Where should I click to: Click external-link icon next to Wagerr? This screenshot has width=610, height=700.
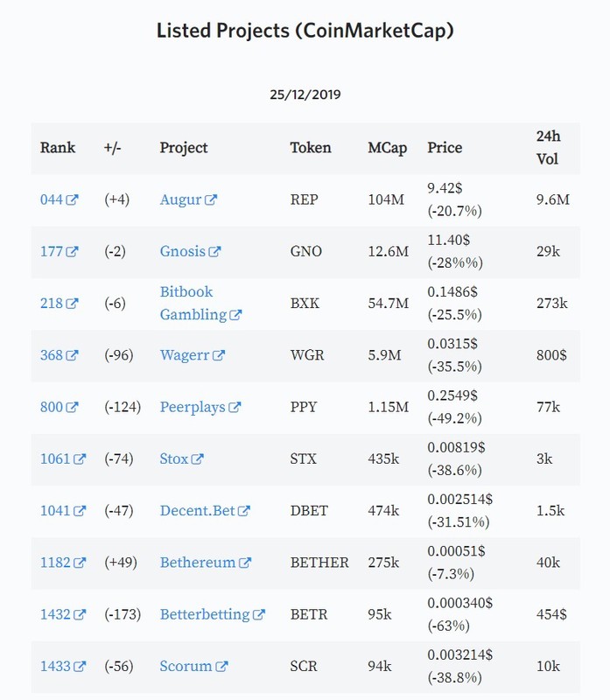tap(219, 355)
